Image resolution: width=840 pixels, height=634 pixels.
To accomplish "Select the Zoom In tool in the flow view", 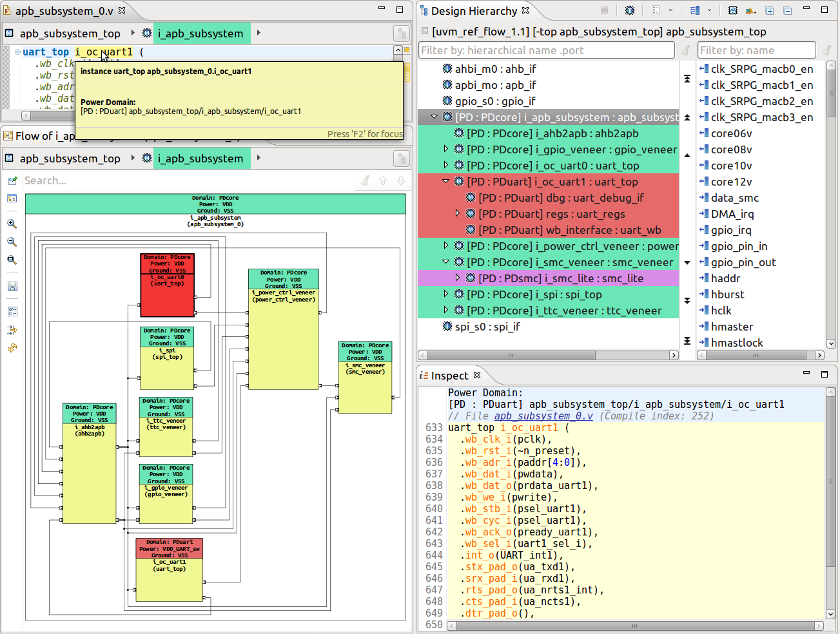I will (x=12, y=224).
